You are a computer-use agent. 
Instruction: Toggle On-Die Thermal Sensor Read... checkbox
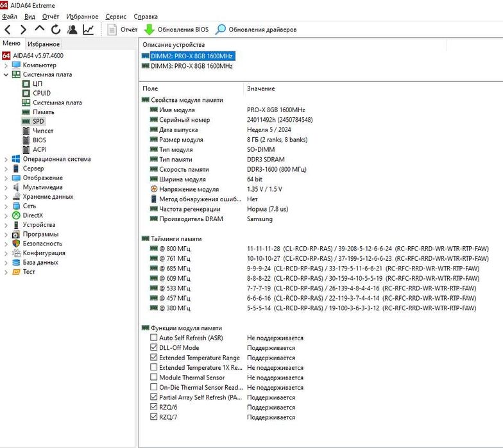(154, 387)
